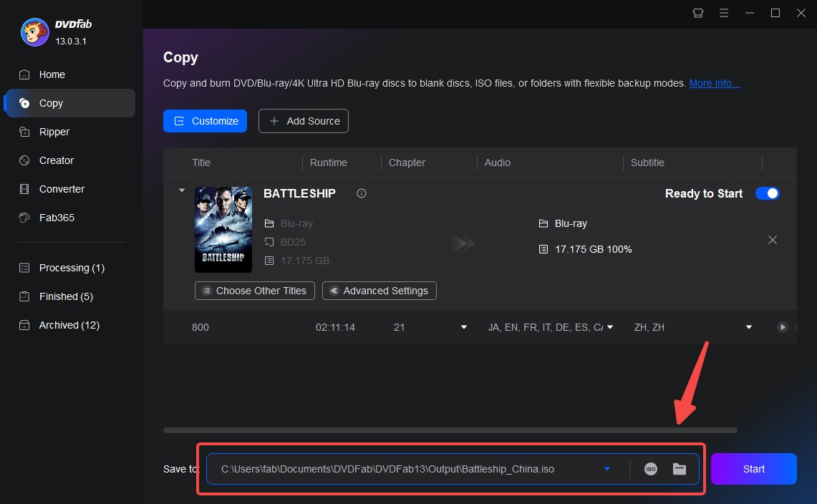The width and height of the screenshot is (817, 504).
Task: Open the Ripper module
Action: 55,131
